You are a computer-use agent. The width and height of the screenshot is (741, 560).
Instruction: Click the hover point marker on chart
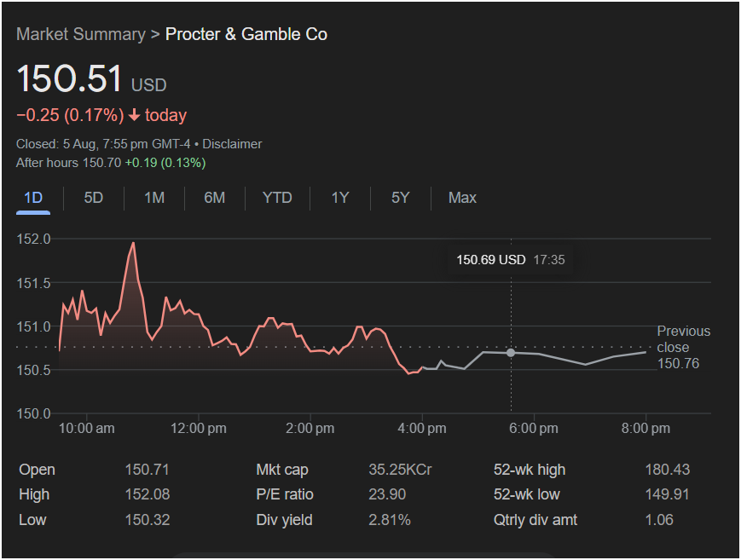tap(511, 353)
